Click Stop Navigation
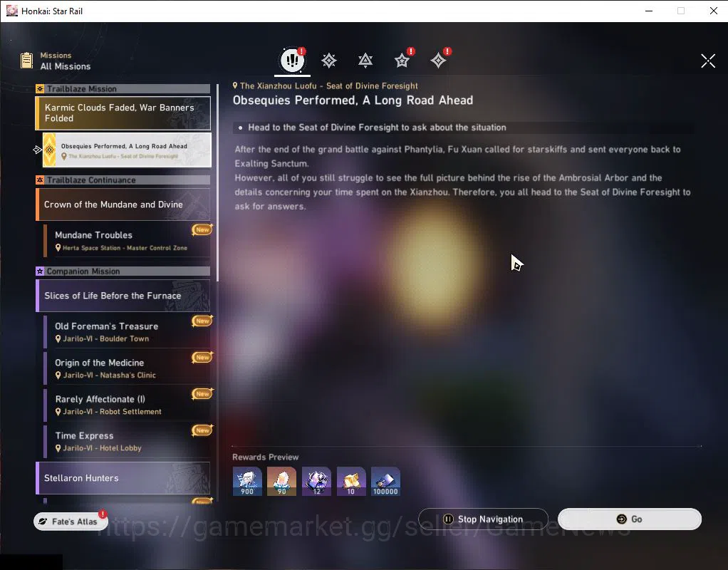 [484, 519]
